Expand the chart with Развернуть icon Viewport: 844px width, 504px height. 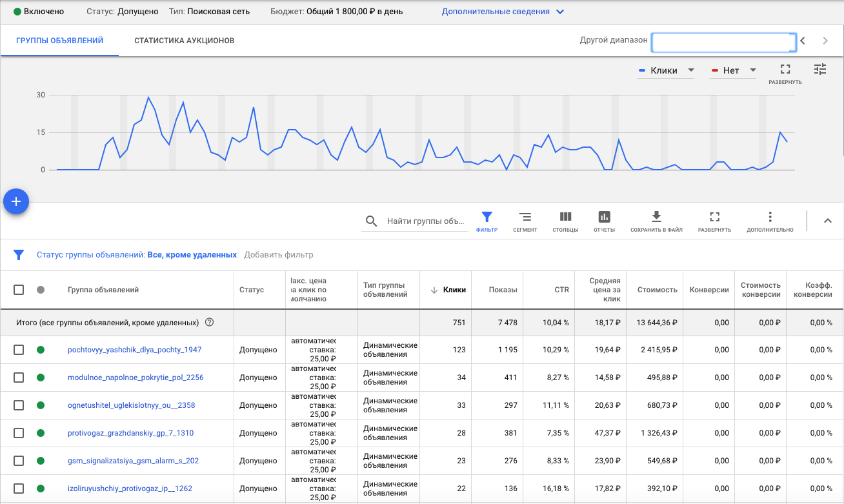click(x=785, y=70)
